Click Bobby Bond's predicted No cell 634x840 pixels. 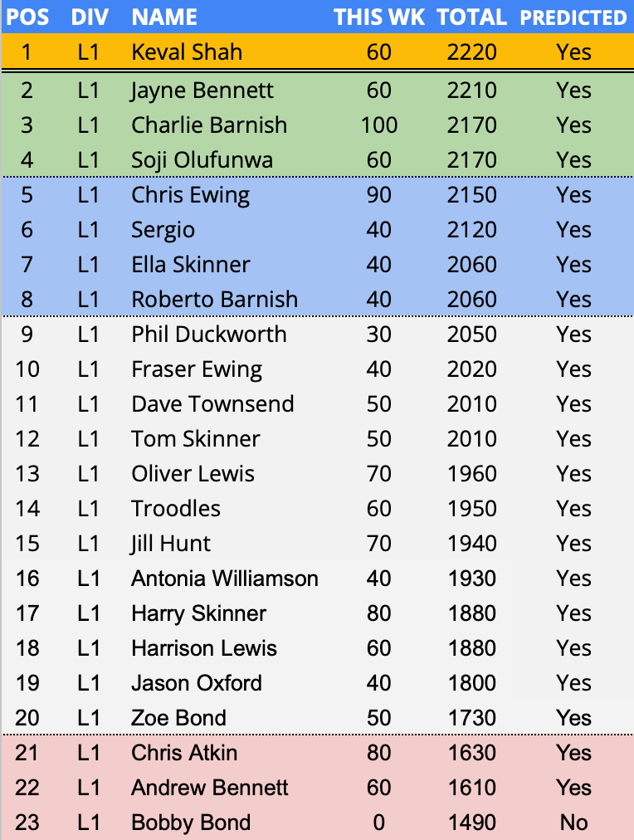coord(573,823)
